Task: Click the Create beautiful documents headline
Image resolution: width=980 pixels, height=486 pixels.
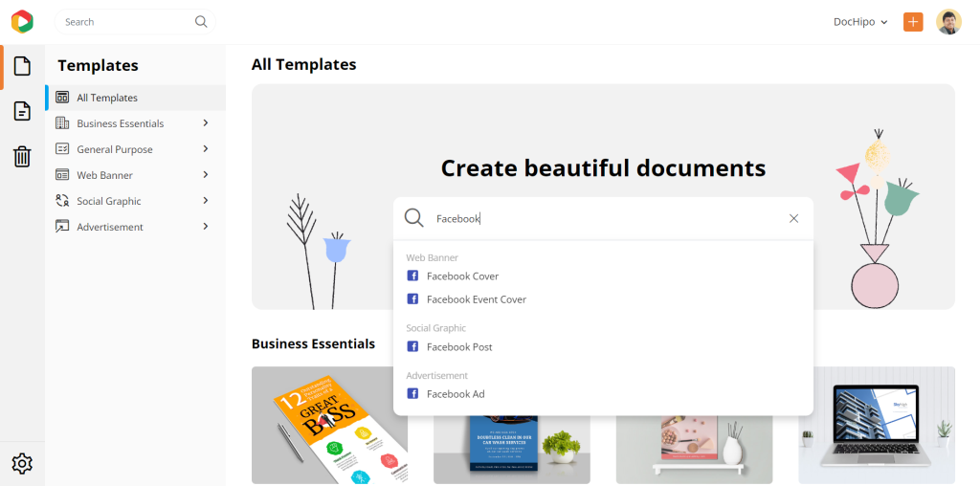Action: pyautogui.click(x=603, y=168)
